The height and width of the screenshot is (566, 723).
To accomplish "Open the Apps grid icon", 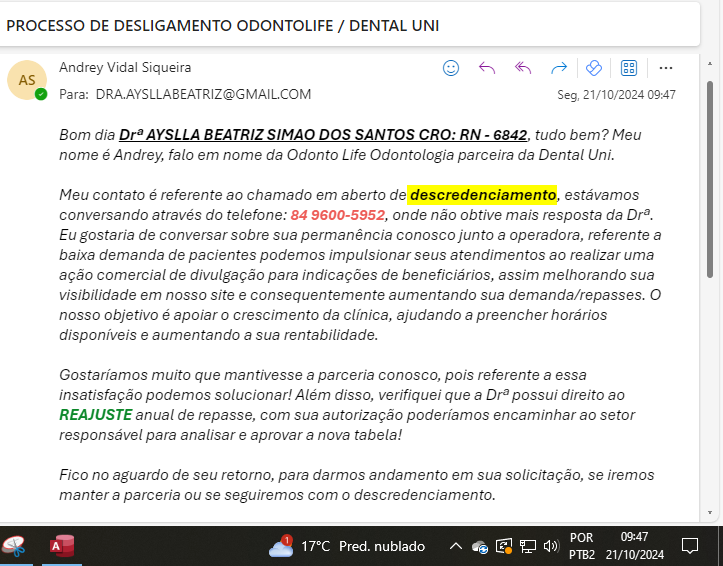I will tap(629, 68).
